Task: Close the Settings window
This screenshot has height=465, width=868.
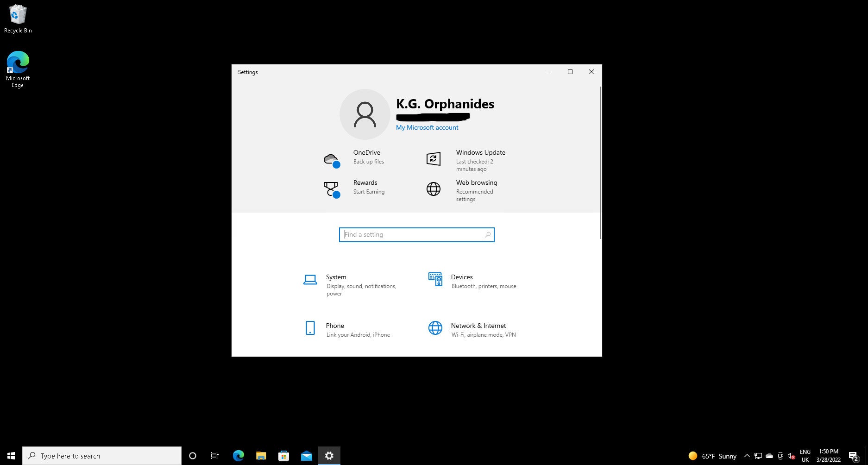Action: coord(591,72)
